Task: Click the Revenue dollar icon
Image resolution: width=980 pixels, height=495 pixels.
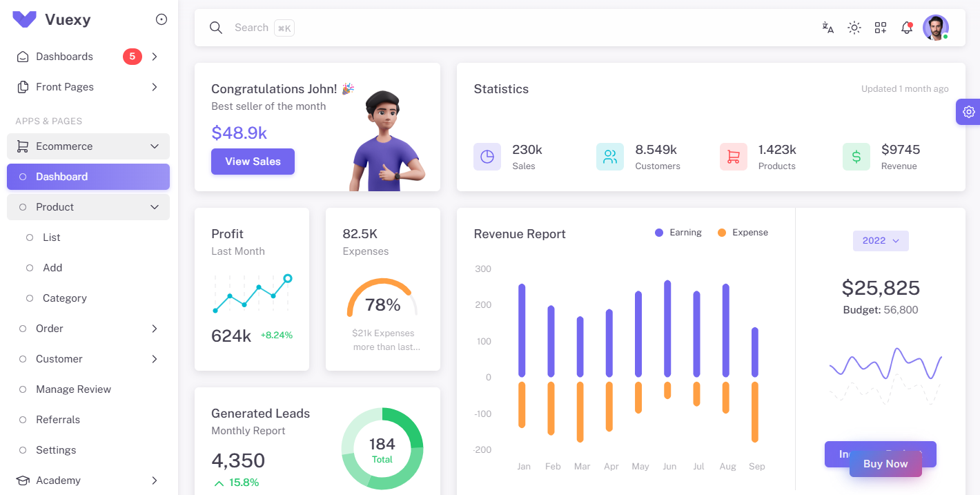Action: click(x=856, y=157)
